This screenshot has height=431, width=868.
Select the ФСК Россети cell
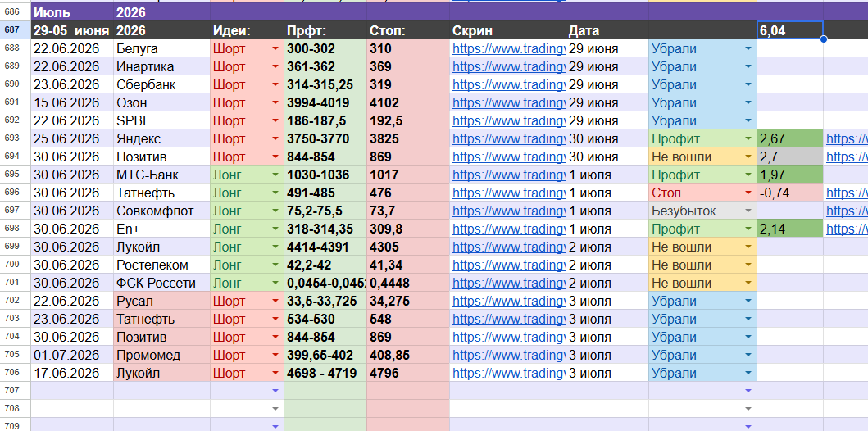162,283
